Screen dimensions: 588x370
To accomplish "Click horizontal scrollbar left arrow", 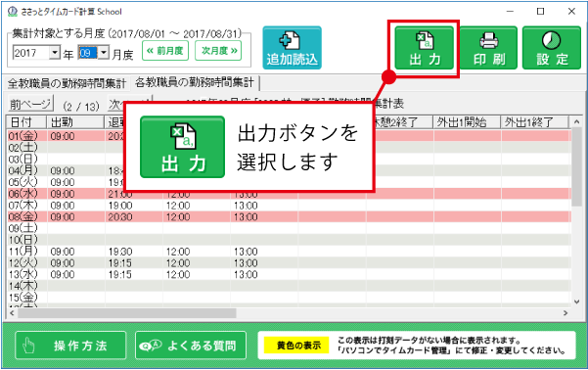I will click(12, 313).
